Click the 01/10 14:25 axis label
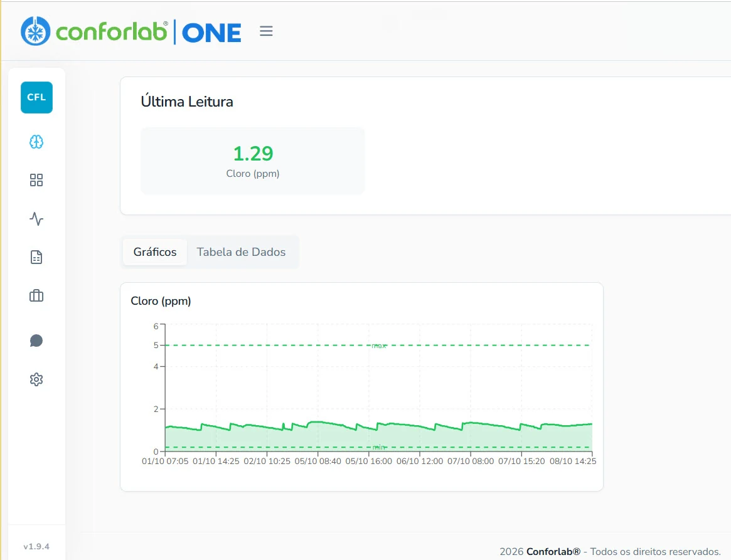The height and width of the screenshot is (560, 731). 216,461
